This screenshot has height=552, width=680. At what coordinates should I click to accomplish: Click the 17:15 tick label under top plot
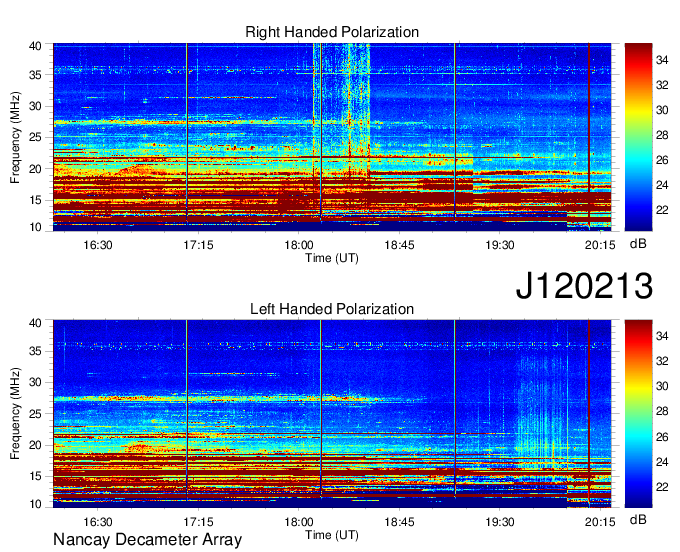click(x=198, y=245)
